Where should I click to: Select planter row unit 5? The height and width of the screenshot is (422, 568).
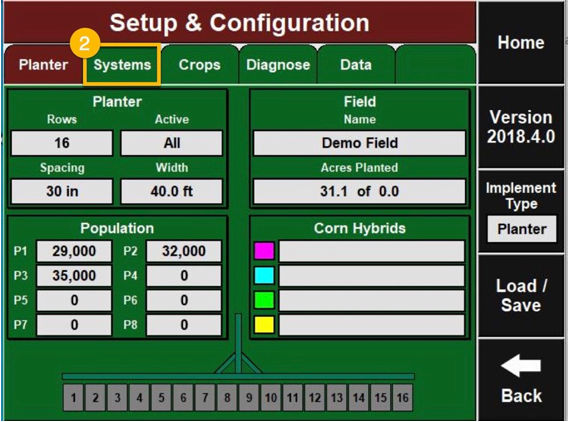coord(161,398)
